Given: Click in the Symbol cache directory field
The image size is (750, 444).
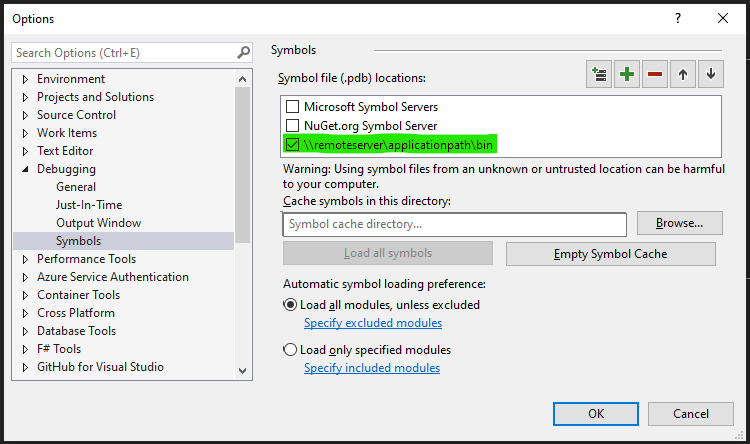Looking at the screenshot, I should click(454, 224).
